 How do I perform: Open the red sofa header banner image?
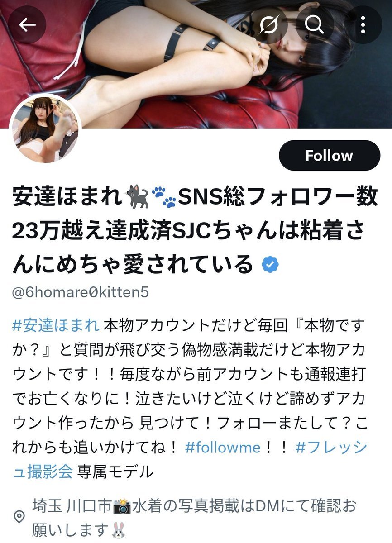[196, 63]
